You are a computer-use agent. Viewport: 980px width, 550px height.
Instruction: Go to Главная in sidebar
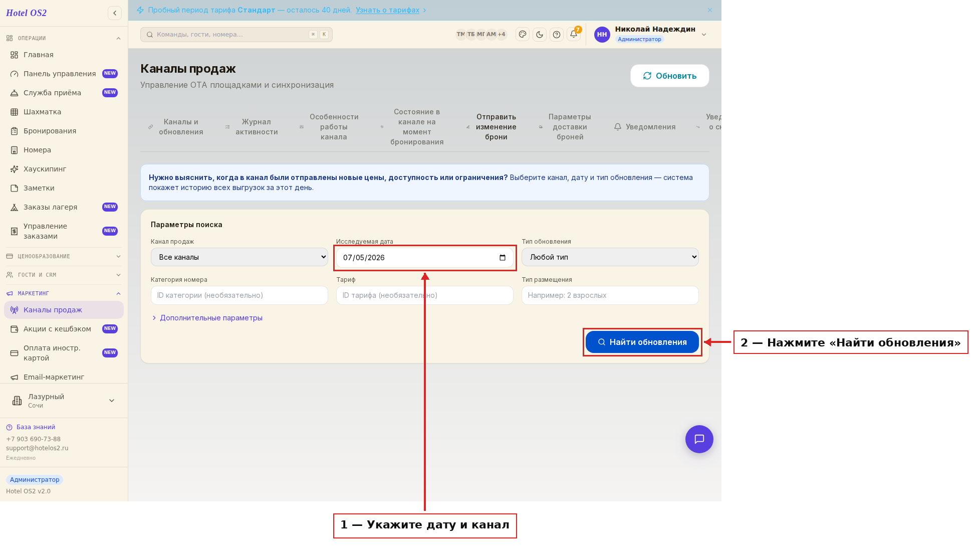click(64, 55)
